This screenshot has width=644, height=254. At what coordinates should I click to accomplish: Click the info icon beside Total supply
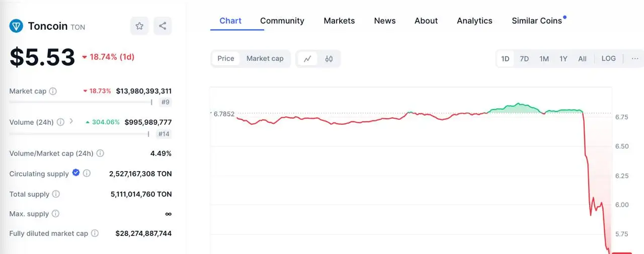56,194
